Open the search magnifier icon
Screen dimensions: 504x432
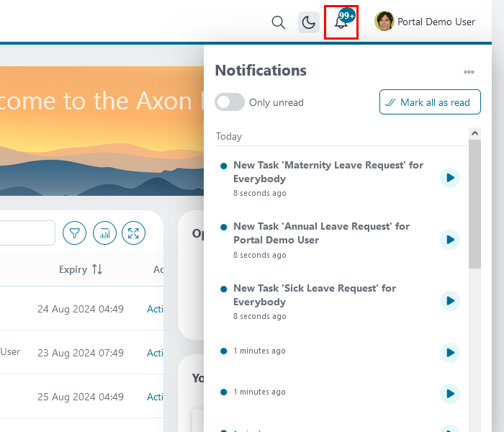(x=279, y=22)
